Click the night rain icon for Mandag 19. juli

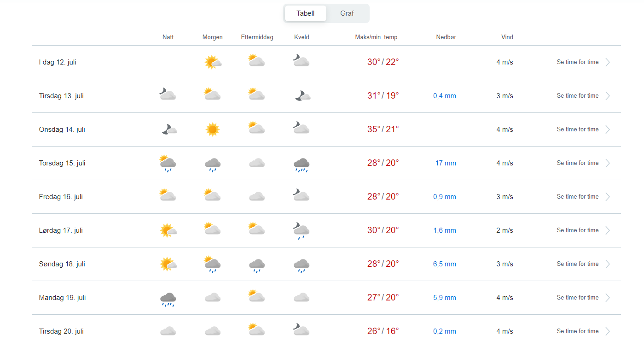pyautogui.click(x=168, y=299)
